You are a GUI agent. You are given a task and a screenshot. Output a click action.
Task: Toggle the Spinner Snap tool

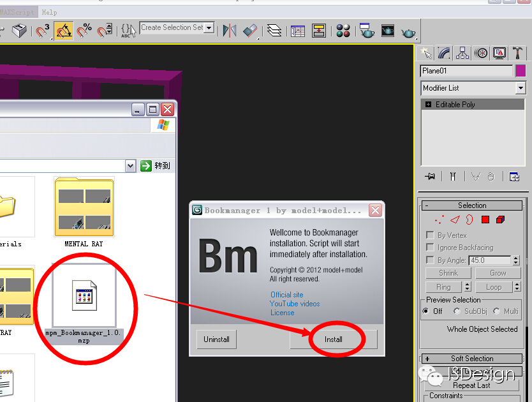pos(105,31)
